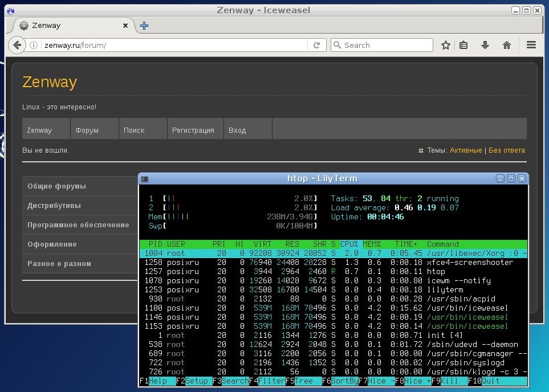
Task: Click F3 Search in htop
Action: click(230, 381)
